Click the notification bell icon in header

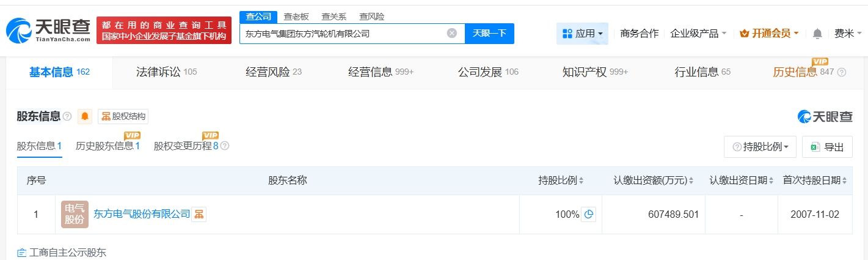(817, 34)
